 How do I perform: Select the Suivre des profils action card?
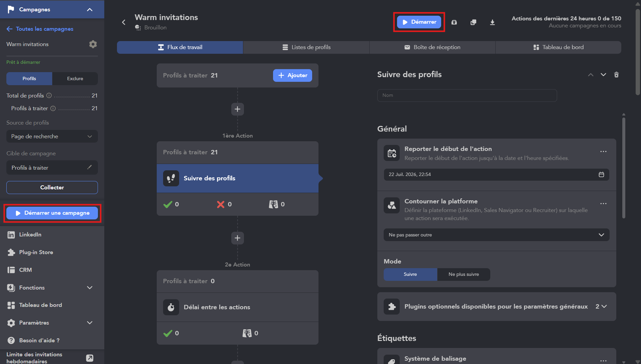(x=238, y=178)
